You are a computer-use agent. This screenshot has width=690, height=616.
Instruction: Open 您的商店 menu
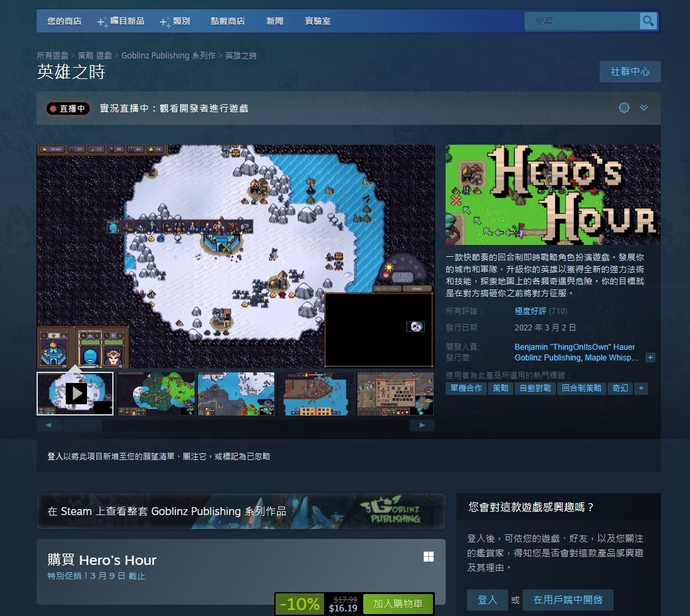click(64, 21)
